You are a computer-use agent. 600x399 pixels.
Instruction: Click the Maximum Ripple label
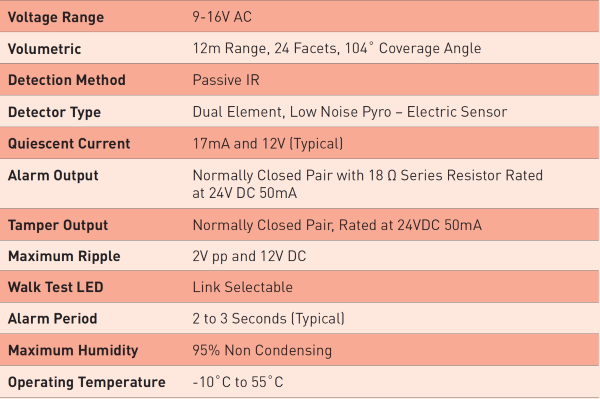(x=64, y=256)
